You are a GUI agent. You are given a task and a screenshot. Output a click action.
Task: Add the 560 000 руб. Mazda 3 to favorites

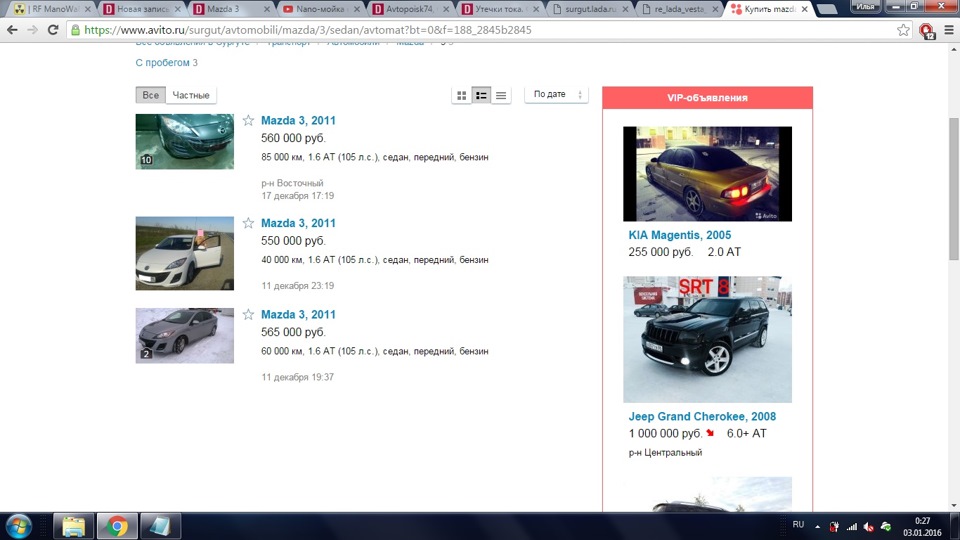[248, 120]
